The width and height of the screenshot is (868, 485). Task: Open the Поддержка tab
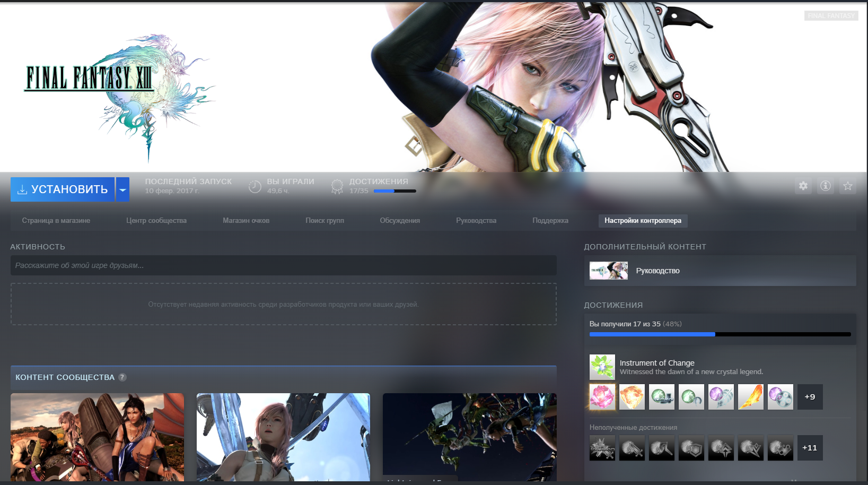(550, 221)
